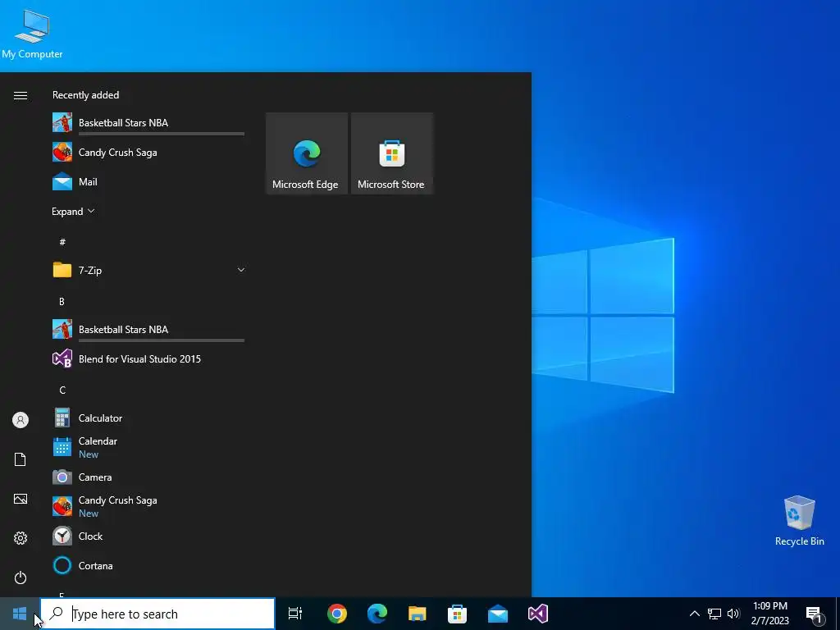
Task: Launch Microsoft Edge from the taskbar
Action: coord(377,614)
